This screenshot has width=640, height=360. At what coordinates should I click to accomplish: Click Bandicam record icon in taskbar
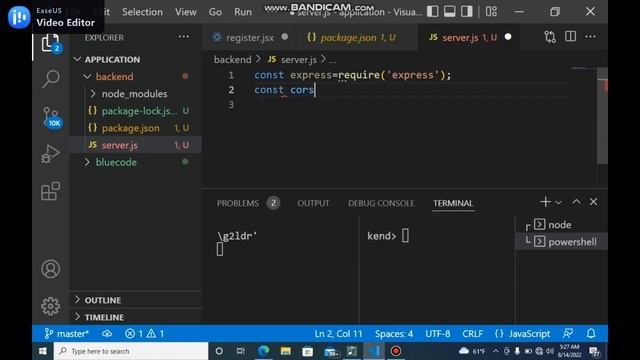coord(396,351)
